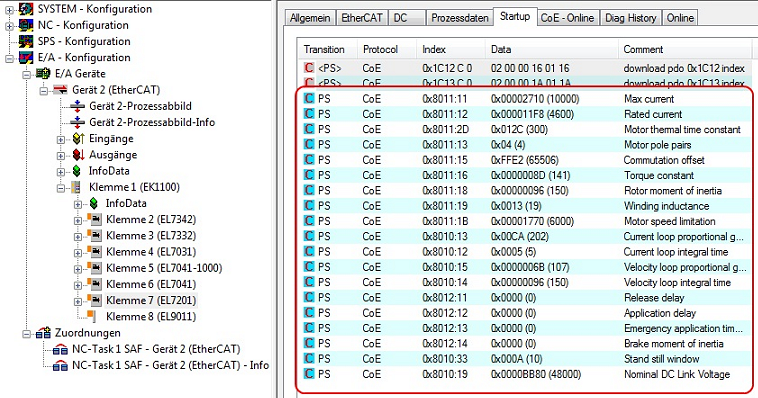The width and height of the screenshot is (758, 398).
Task: Click the Ausgänge outputs icon
Action: pos(78,155)
